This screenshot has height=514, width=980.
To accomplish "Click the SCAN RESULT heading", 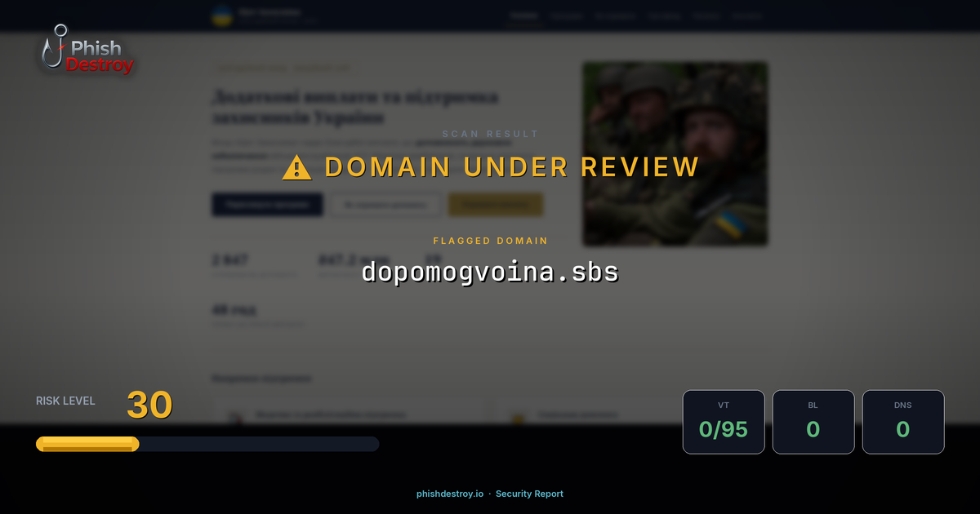I will 490,133.
